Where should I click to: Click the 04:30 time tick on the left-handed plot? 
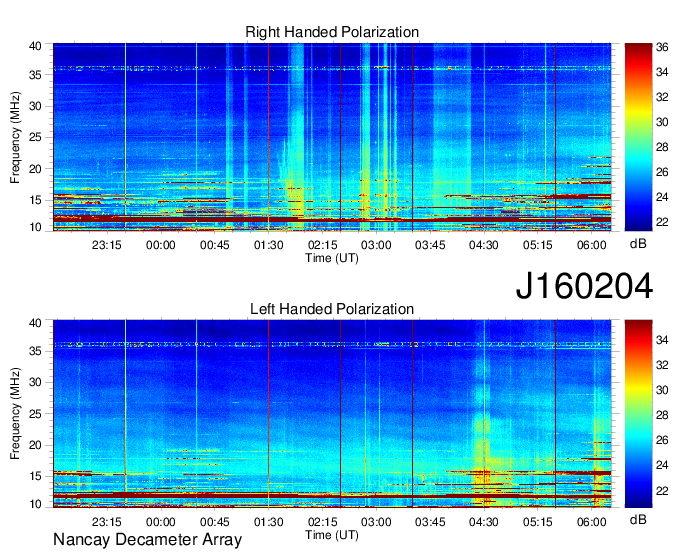[x=484, y=522]
